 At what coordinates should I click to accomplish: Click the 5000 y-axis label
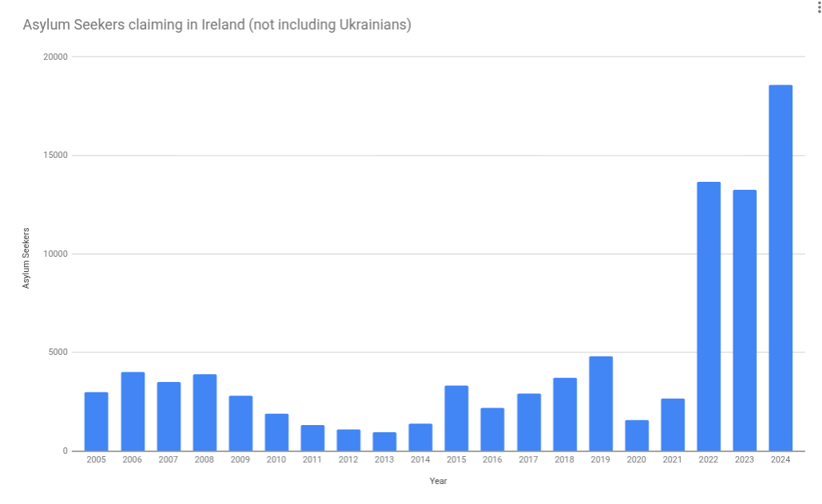click(x=58, y=352)
